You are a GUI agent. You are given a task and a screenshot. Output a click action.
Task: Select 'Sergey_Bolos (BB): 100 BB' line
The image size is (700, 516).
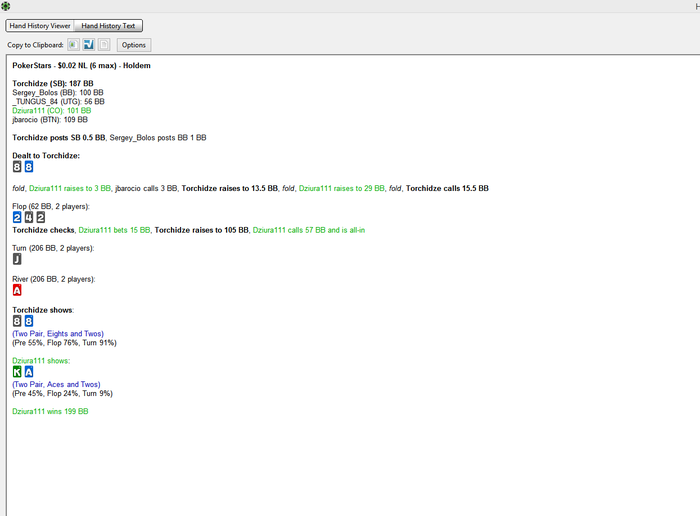pyautogui.click(x=58, y=92)
